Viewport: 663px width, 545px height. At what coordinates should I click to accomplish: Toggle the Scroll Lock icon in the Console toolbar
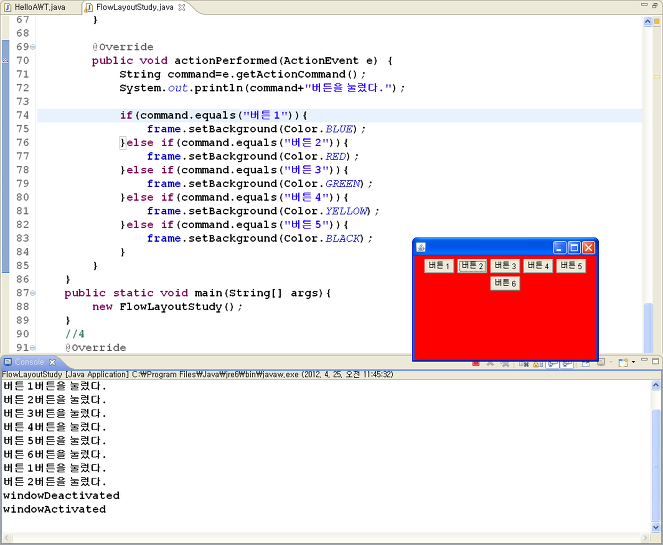pos(538,364)
